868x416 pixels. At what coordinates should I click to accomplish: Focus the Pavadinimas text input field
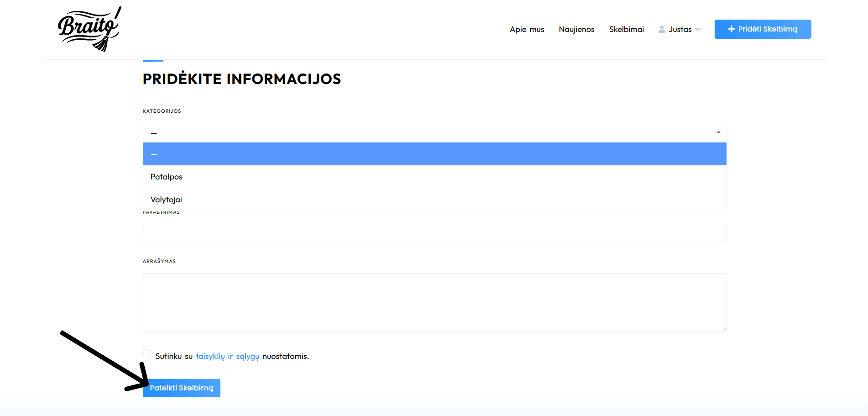(x=434, y=233)
